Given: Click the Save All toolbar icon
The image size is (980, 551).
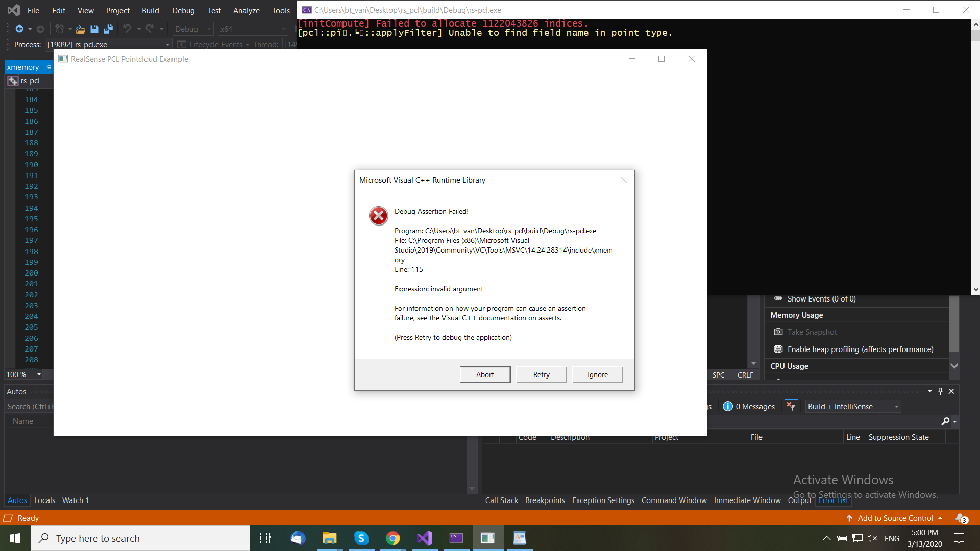Looking at the screenshot, I should coord(108,29).
